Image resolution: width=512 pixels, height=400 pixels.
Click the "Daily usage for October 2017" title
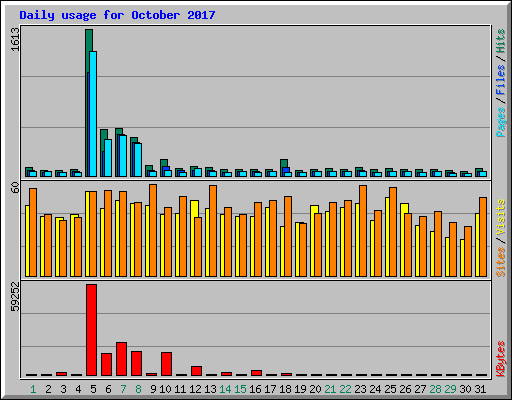117,15
